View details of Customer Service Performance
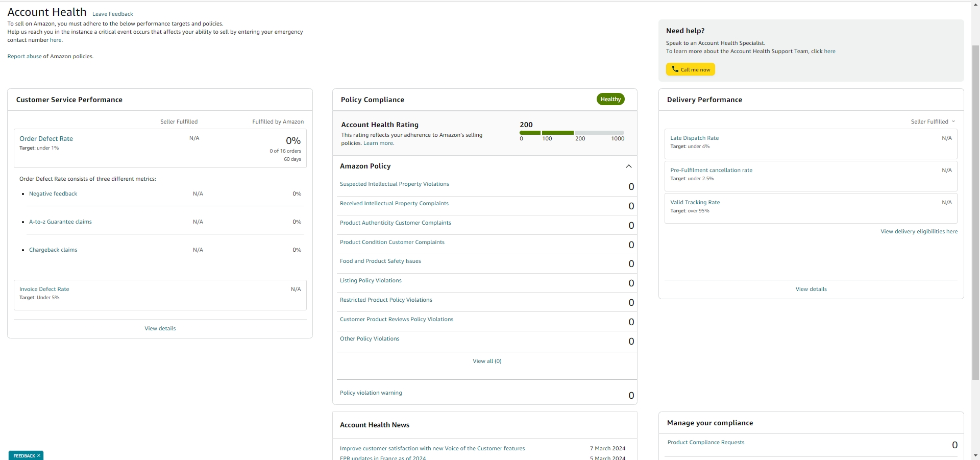Image resolution: width=980 pixels, height=460 pixels. pos(160,328)
